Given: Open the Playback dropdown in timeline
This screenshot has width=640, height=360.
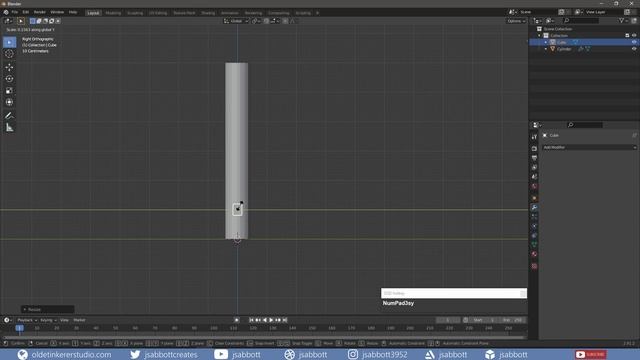Looking at the screenshot, I should (27, 320).
